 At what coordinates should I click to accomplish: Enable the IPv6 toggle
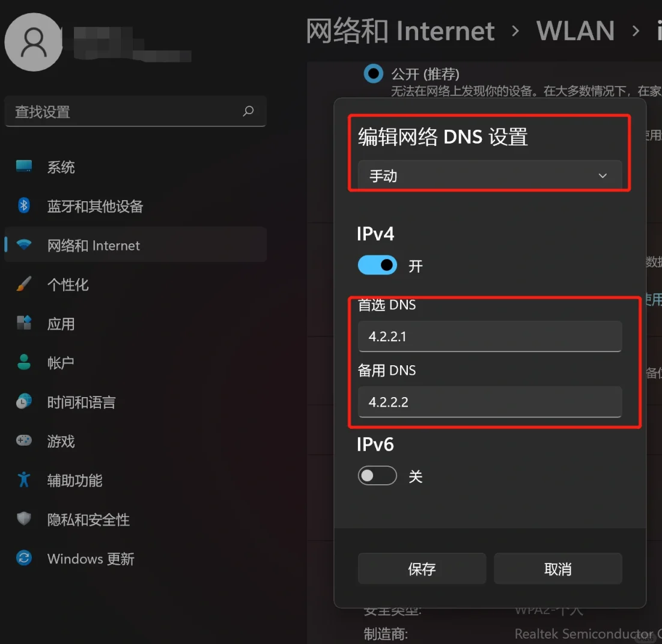377,476
